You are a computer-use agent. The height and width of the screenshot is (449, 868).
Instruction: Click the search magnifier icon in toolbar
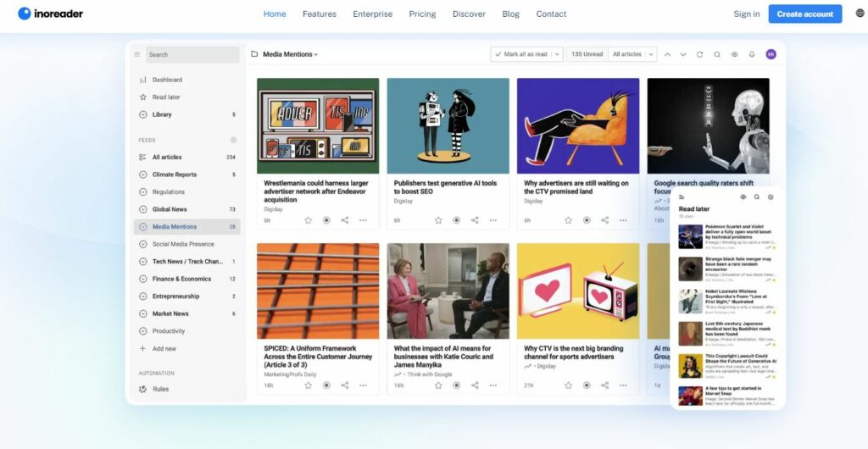(717, 54)
